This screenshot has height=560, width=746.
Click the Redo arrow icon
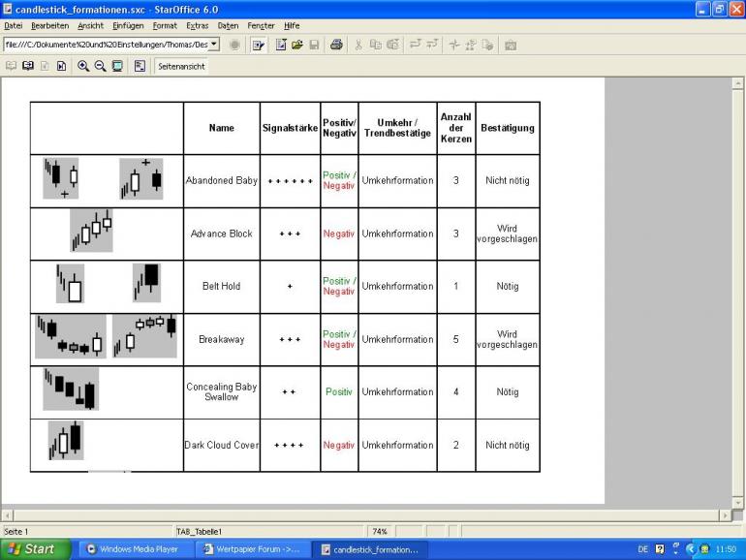click(x=432, y=45)
